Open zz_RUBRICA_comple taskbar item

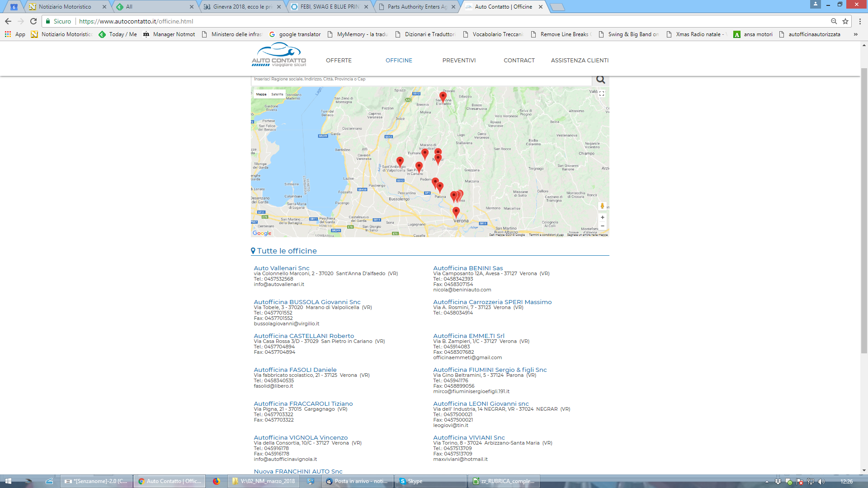[x=504, y=482]
